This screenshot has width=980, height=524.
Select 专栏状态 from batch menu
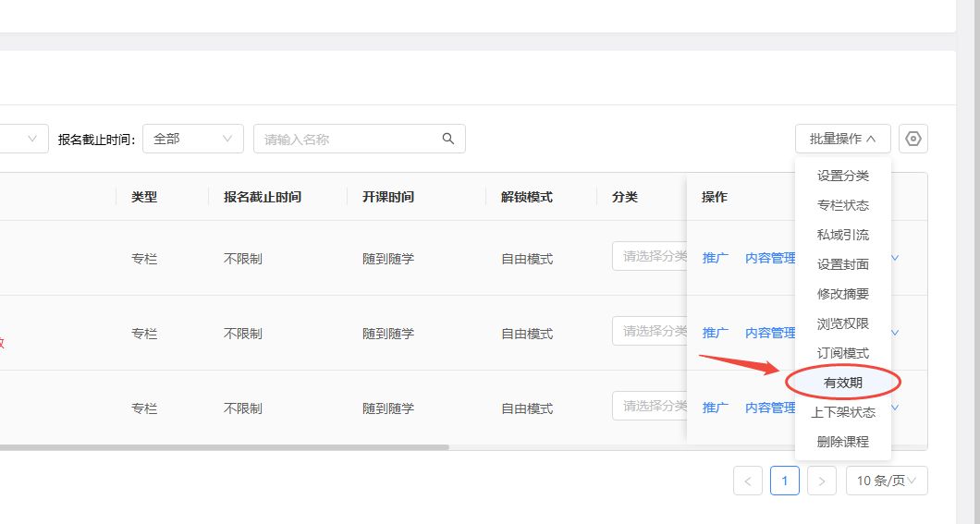[842, 205]
